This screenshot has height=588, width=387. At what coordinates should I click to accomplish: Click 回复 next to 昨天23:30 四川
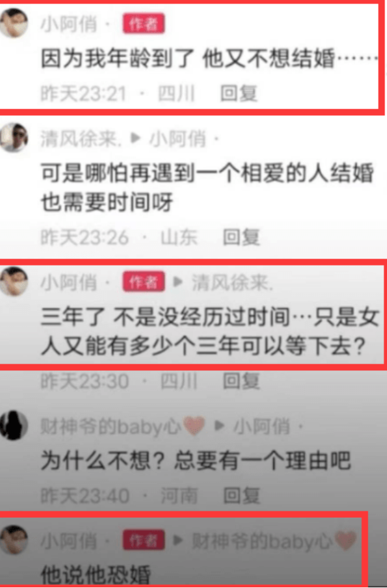(x=241, y=381)
